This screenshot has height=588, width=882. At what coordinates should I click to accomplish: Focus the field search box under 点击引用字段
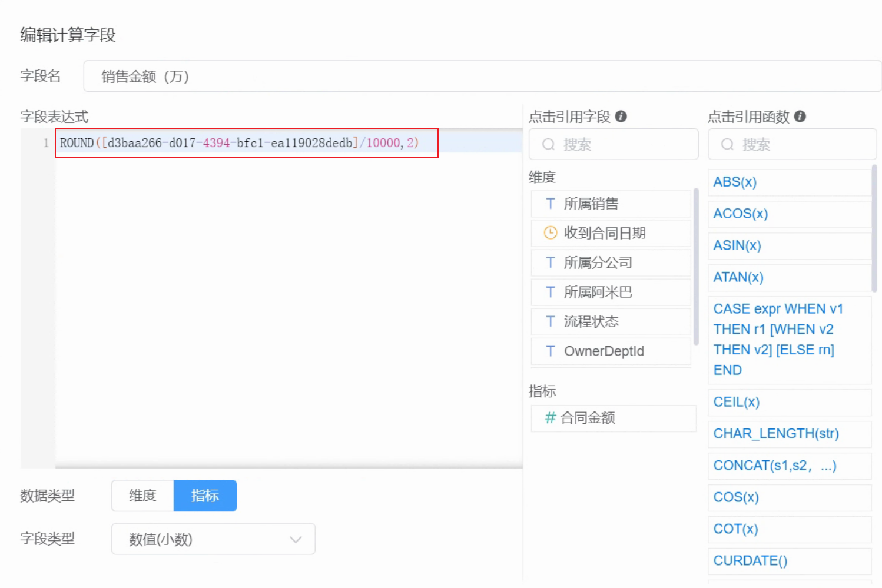(614, 145)
